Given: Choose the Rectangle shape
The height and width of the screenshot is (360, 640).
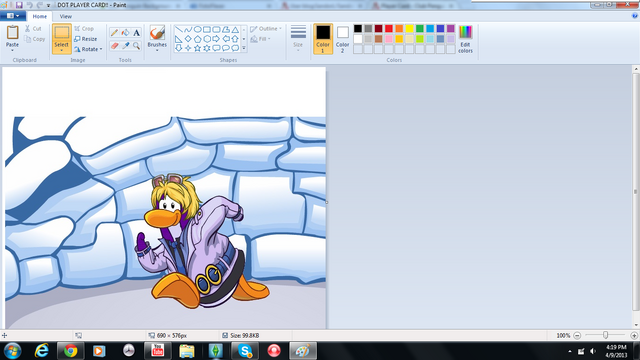Looking at the screenshot, I should pos(207,29).
